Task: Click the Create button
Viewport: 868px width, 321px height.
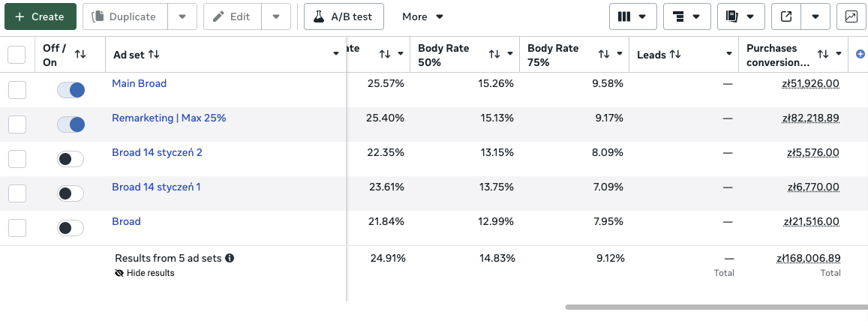Action: 40,16
